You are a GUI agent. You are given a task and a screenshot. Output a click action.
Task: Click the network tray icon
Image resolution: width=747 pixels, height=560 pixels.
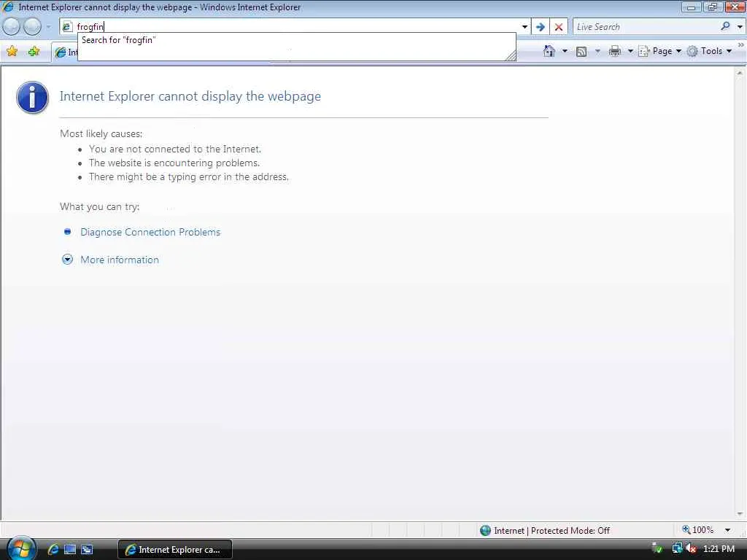[677, 548]
